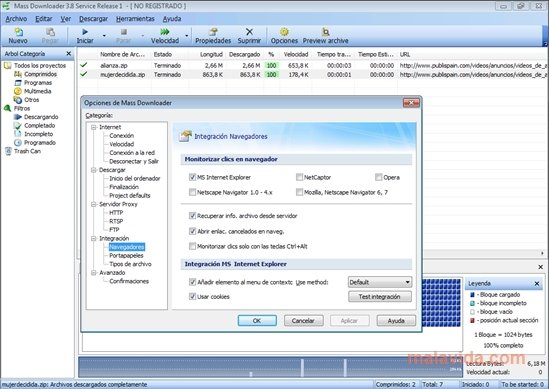Toggle MS Internet Explorer checkbox
Screen dimensions: 549x389
coord(192,177)
